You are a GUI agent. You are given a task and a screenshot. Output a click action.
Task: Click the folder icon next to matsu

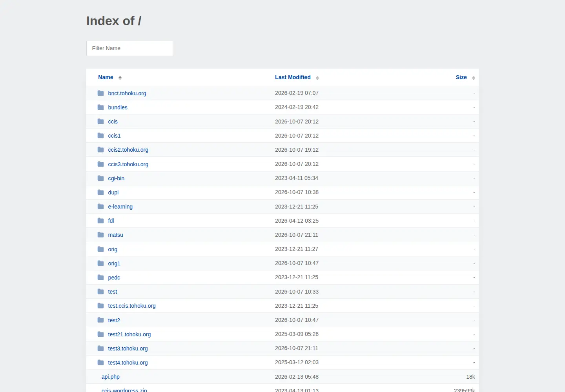(101, 235)
